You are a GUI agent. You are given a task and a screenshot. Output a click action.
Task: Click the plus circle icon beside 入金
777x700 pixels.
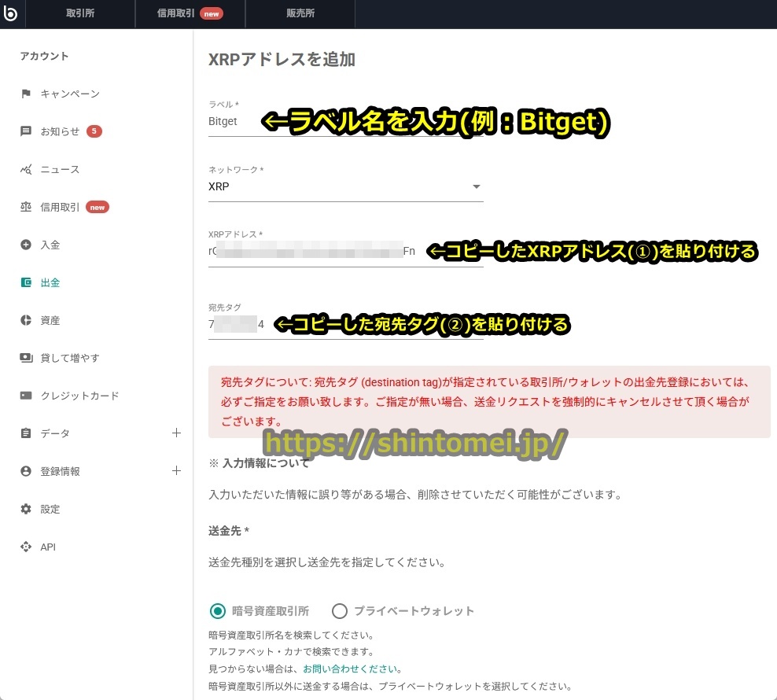[x=26, y=245]
